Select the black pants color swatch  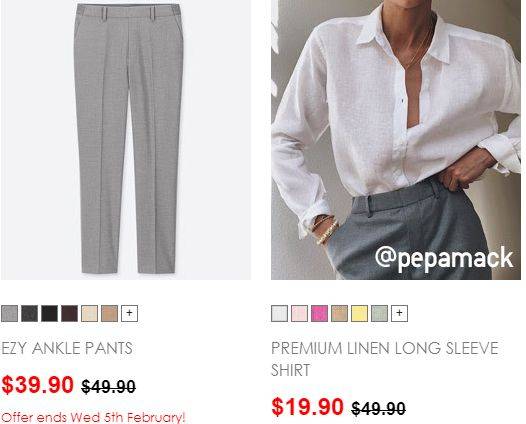click(x=49, y=313)
